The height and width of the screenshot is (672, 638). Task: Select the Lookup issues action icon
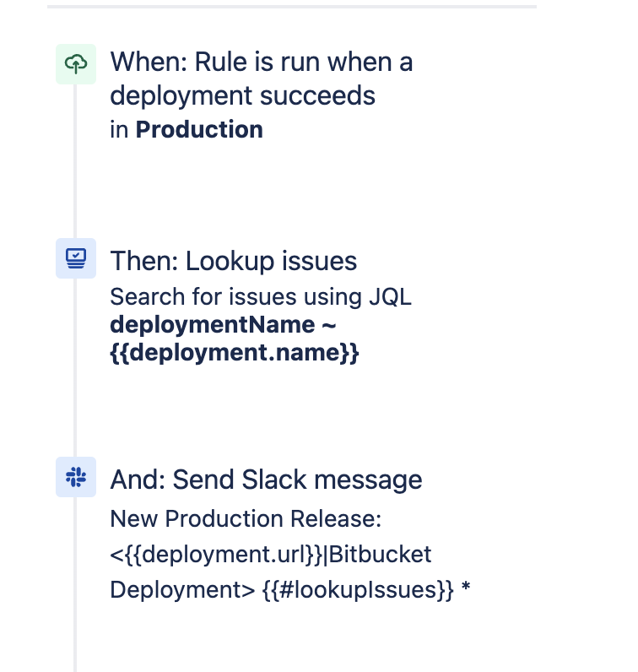tap(76, 258)
